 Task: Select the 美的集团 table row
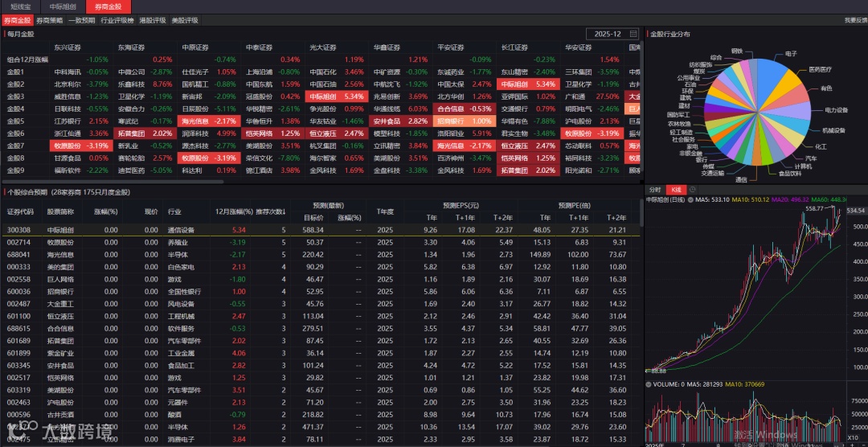point(320,267)
